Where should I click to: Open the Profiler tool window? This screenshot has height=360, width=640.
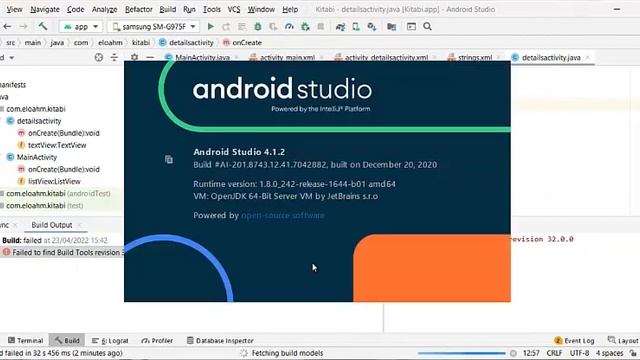157,340
